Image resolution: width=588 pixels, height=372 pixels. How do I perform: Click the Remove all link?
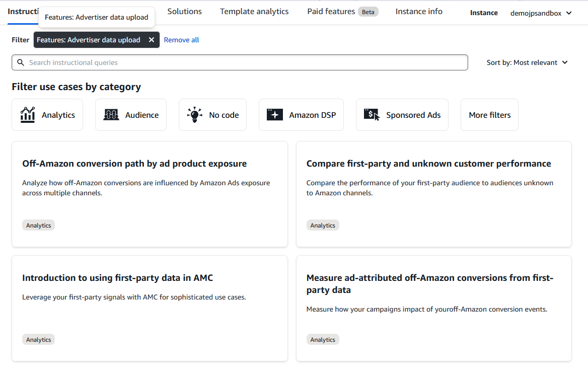tap(181, 40)
